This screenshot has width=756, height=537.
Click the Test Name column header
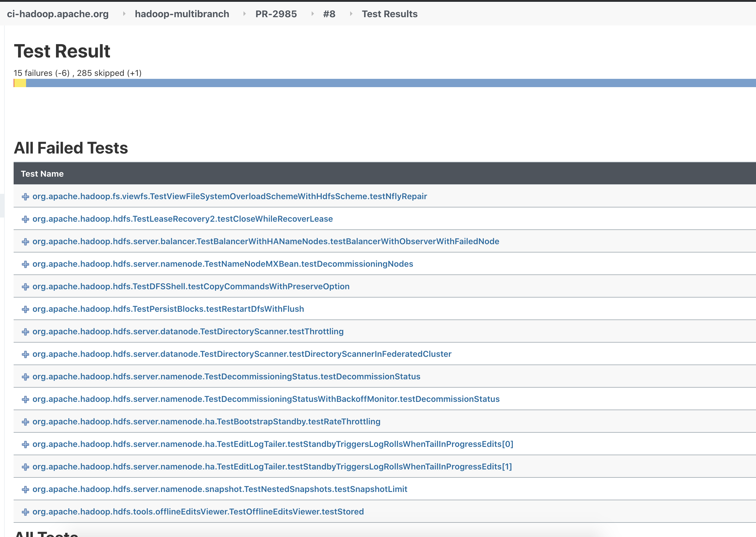coord(42,174)
